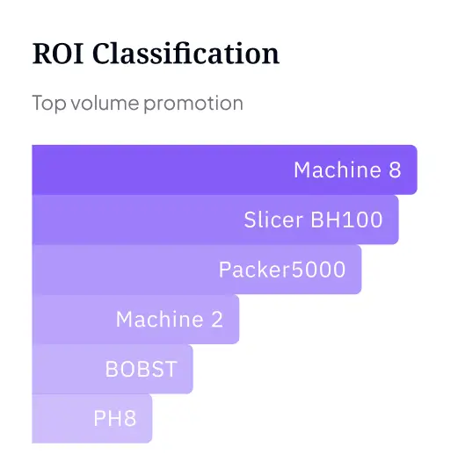Click the 'PH8' text label

click(x=115, y=418)
